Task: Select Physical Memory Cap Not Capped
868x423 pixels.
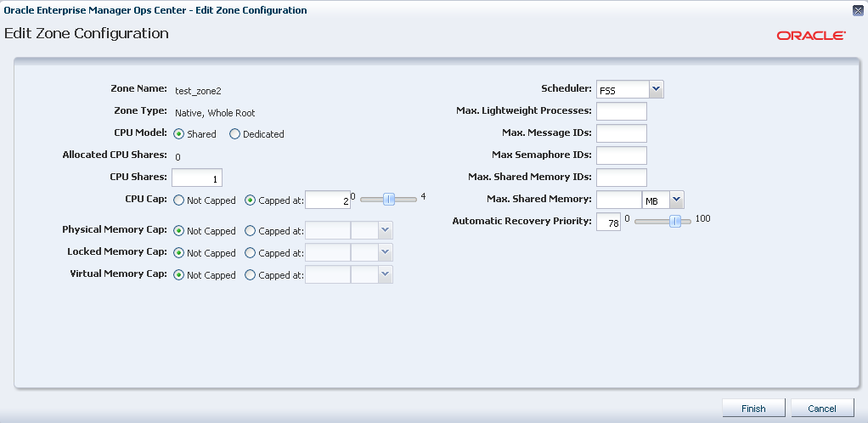Action: pos(179,231)
